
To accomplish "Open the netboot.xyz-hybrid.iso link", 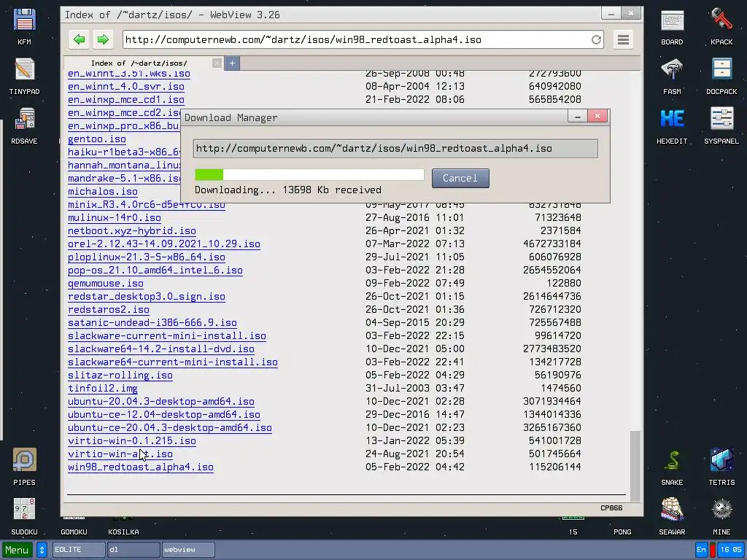I will [x=132, y=231].
